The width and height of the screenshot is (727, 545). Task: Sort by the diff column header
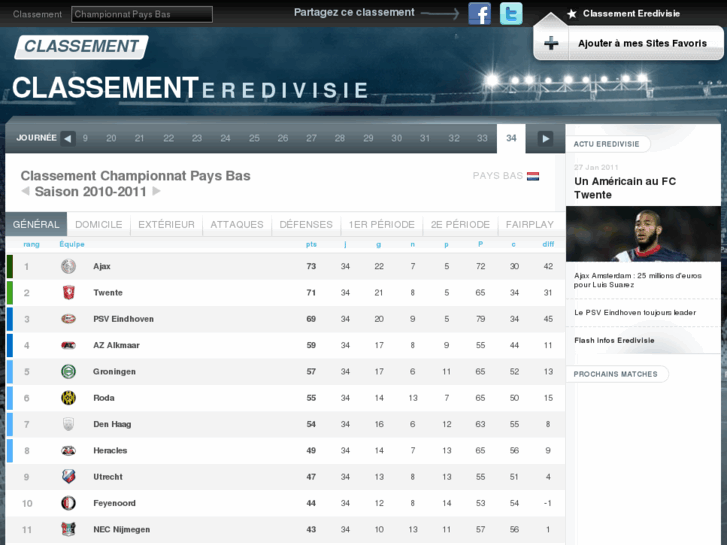point(548,244)
